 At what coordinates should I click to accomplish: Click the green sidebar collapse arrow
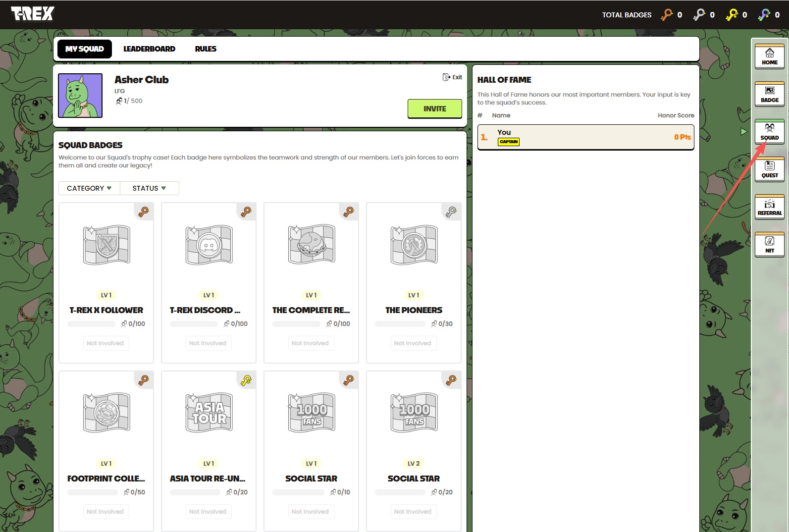pos(743,132)
